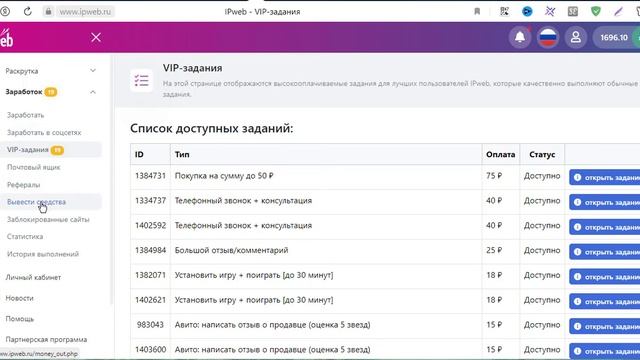Click the green shield extension icon
This screenshot has height=360, width=640.
[596, 11]
